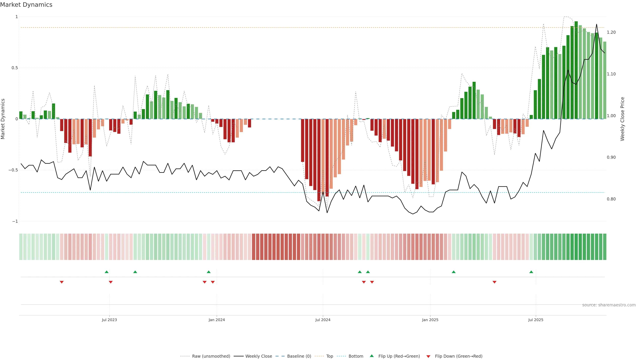Click the red Flip Down legend triangle

pos(428,356)
